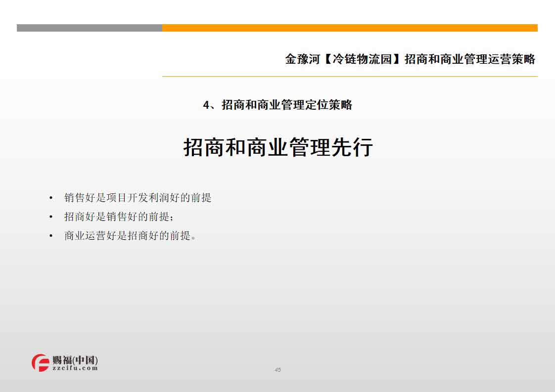
Task: Click the 赐福(中国) brand name text
Action: pyautogui.click(x=75, y=360)
